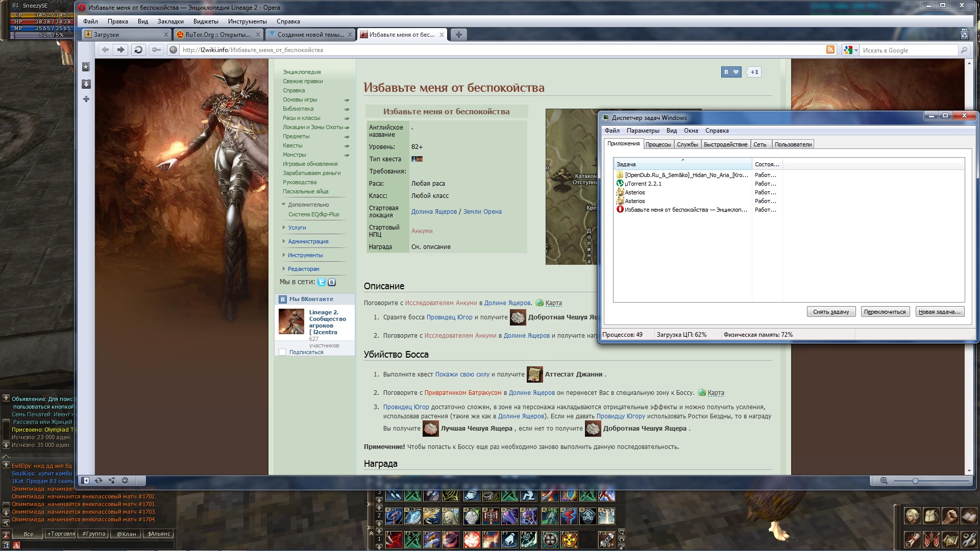Open Opera's Закладки menu

(x=170, y=21)
